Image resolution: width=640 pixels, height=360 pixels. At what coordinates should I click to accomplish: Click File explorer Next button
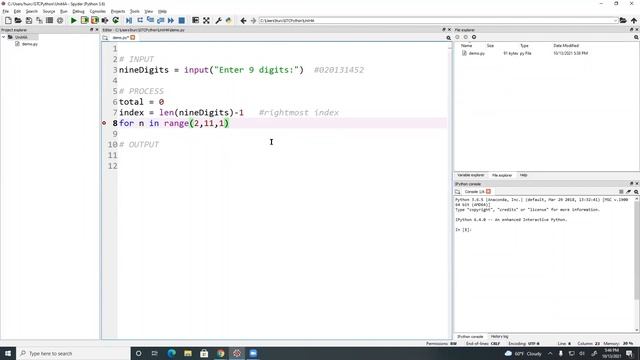click(466, 37)
